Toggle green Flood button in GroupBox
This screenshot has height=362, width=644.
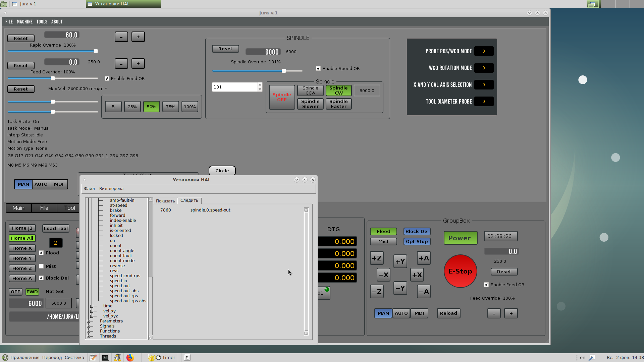point(383,231)
